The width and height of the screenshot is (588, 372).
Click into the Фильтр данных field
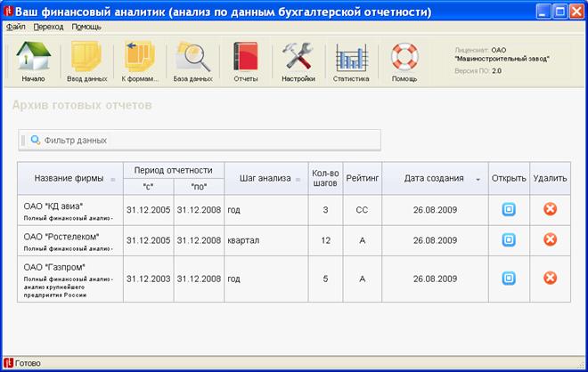click(x=205, y=140)
